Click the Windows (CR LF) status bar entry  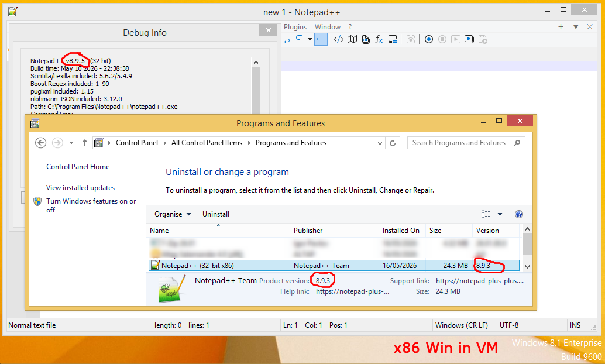[462, 325]
